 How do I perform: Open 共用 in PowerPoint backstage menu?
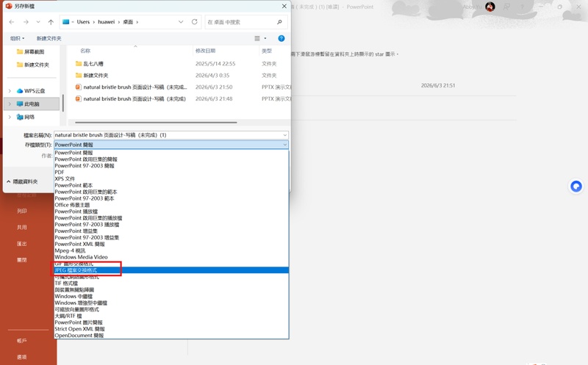(22, 227)
